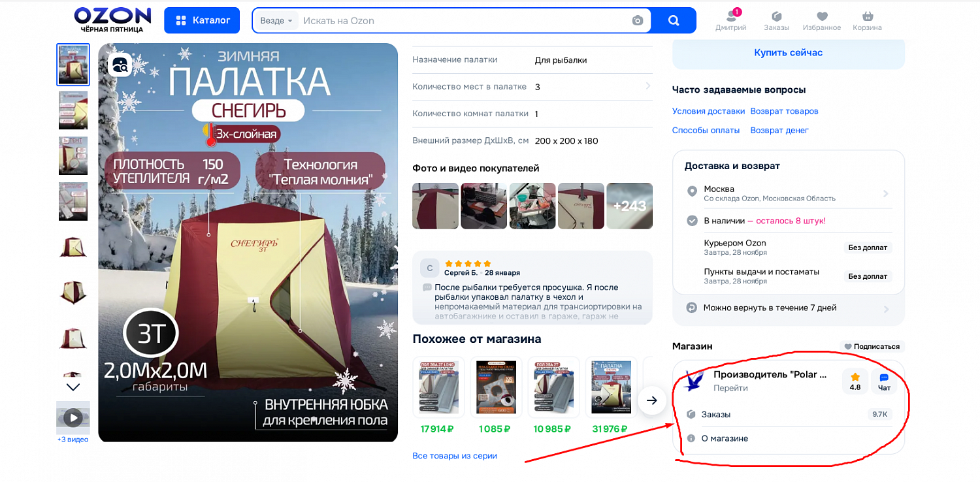980x482 pixels.
Task: Open Заказы in the header
Action: pyautogui.click(x=776, y=20)
